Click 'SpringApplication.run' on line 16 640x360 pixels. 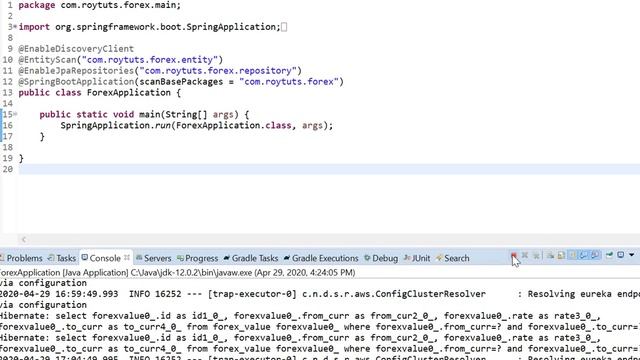[116, 125]
